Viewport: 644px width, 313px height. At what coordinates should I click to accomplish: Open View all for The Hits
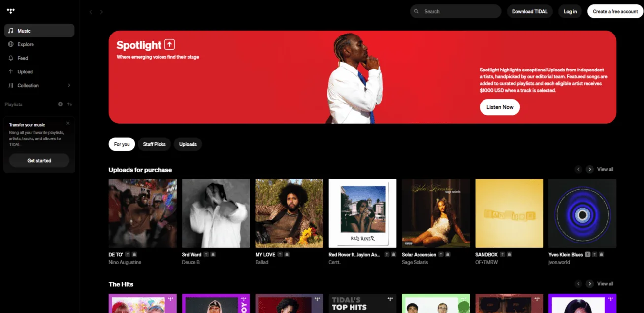(x=605, y=284)
